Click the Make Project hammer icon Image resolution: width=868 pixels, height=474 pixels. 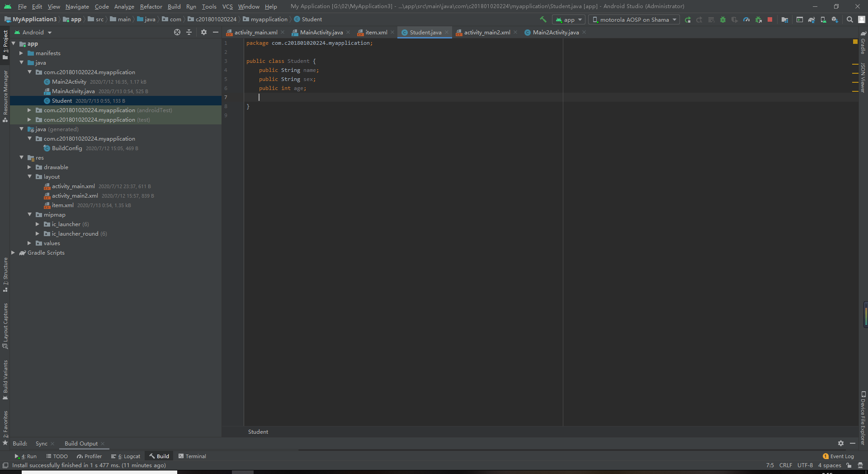coord(543,19)
